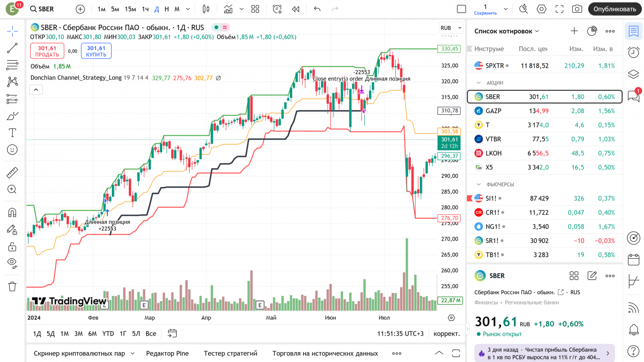Screen dimensions: 644x362
Task: Open chart settings with the gear icon
Action: 541,8
